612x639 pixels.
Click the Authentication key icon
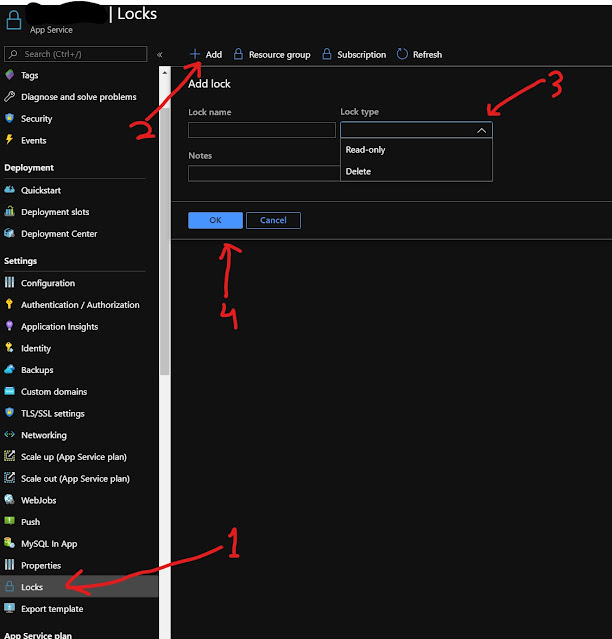[x=9, y=304]
